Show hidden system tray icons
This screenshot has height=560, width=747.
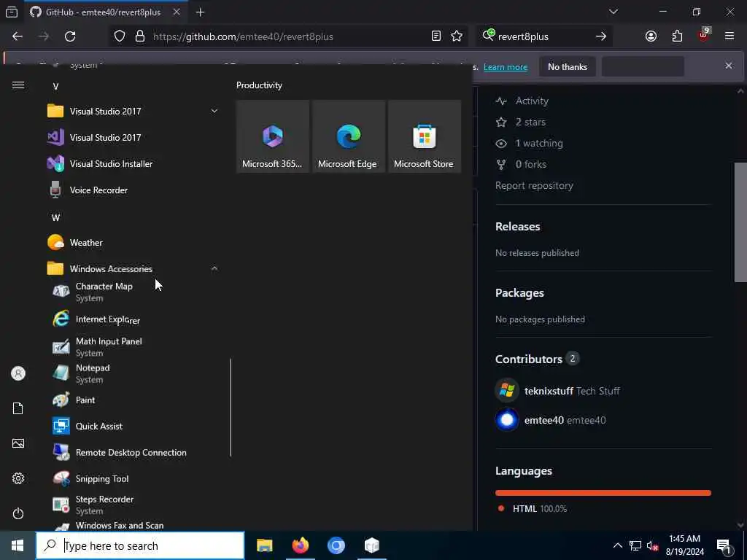pos(617,545)
